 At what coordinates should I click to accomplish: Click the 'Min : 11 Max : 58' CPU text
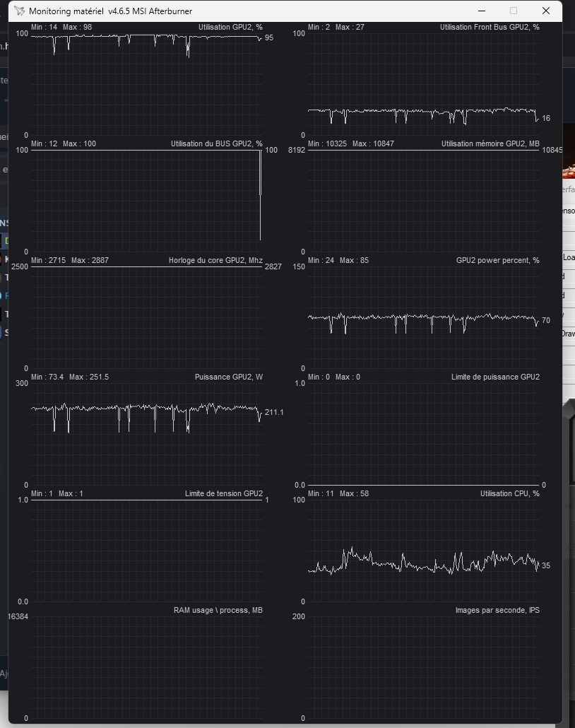336,494
